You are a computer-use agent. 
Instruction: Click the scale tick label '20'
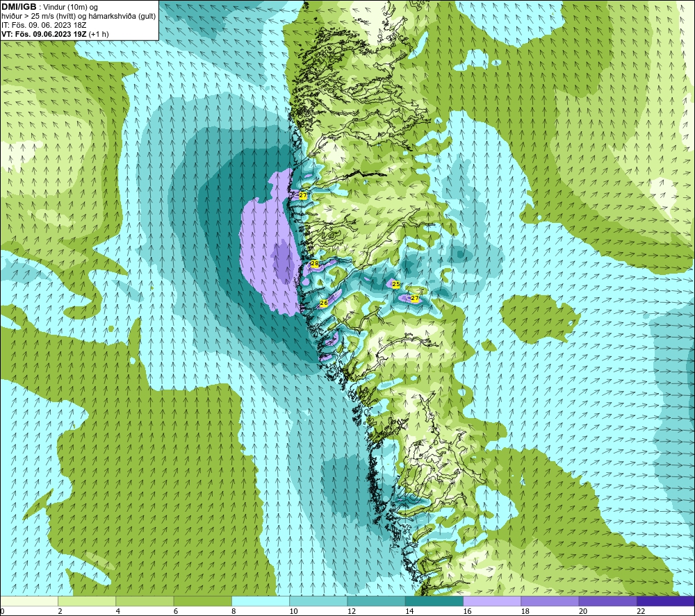583,612
